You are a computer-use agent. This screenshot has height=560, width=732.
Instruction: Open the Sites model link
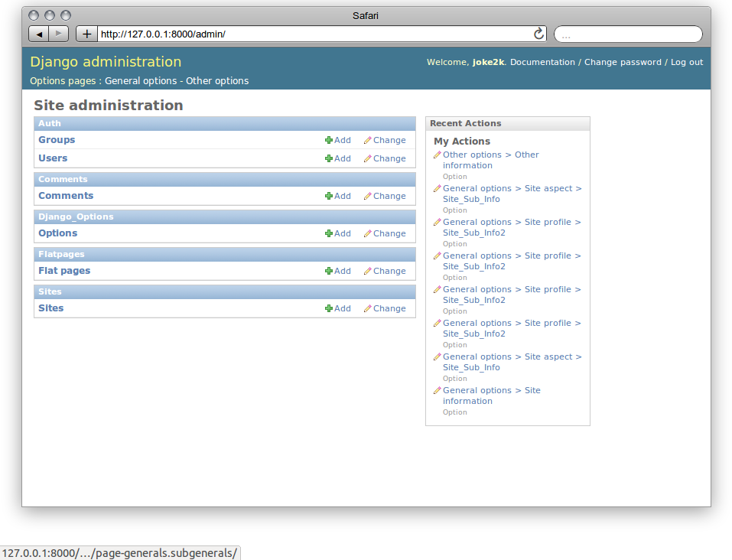51,308
